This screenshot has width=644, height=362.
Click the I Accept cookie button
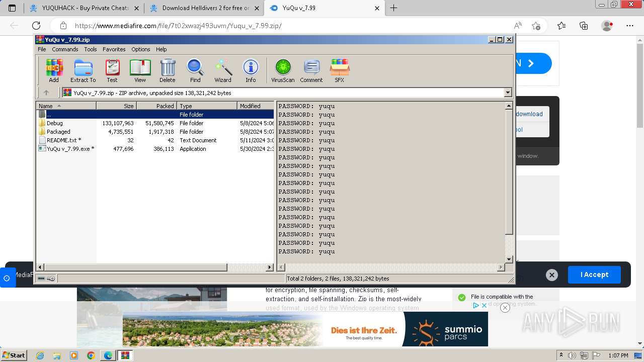[x=594, y=275]
